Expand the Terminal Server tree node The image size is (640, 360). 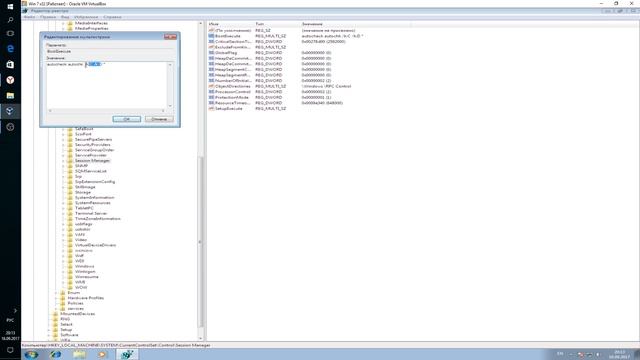pos(63,213)
